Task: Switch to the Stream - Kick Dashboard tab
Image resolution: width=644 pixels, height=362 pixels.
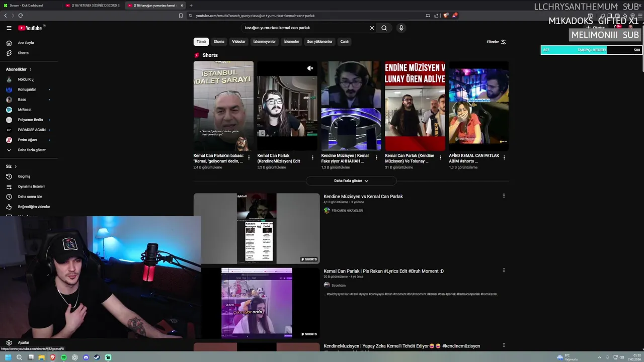Action: [30, 6]
